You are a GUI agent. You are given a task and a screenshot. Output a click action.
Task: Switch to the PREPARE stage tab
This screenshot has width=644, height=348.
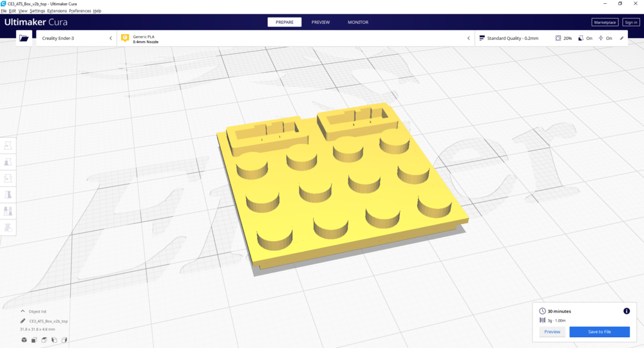[284, 22]
